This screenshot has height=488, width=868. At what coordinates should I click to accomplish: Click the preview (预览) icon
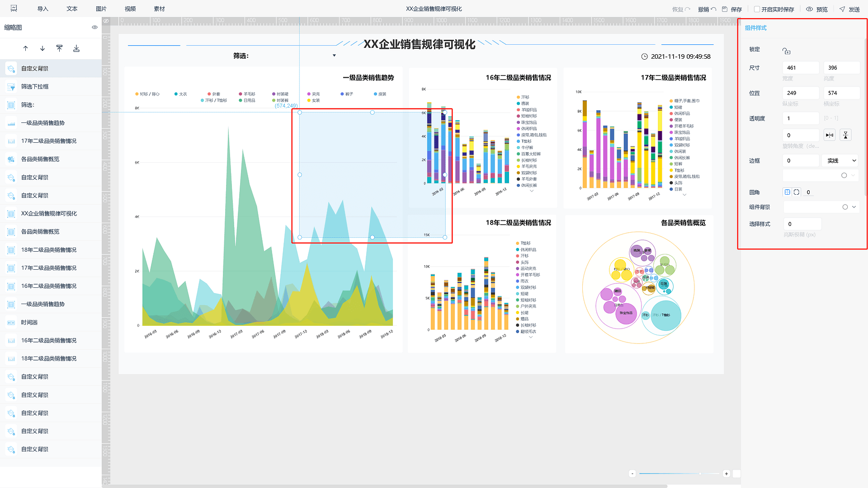tap(810, 9)
